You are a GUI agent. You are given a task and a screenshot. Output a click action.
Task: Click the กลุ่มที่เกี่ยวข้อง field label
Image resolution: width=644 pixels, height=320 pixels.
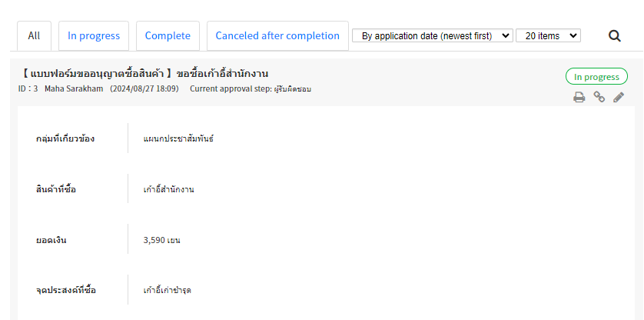click(65, 138)
